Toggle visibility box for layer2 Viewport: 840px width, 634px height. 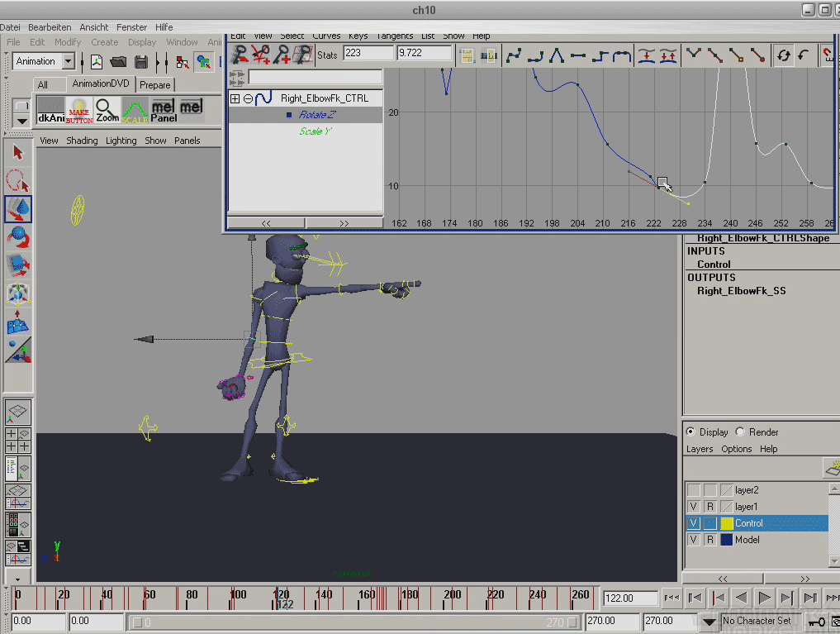(694, 490)
